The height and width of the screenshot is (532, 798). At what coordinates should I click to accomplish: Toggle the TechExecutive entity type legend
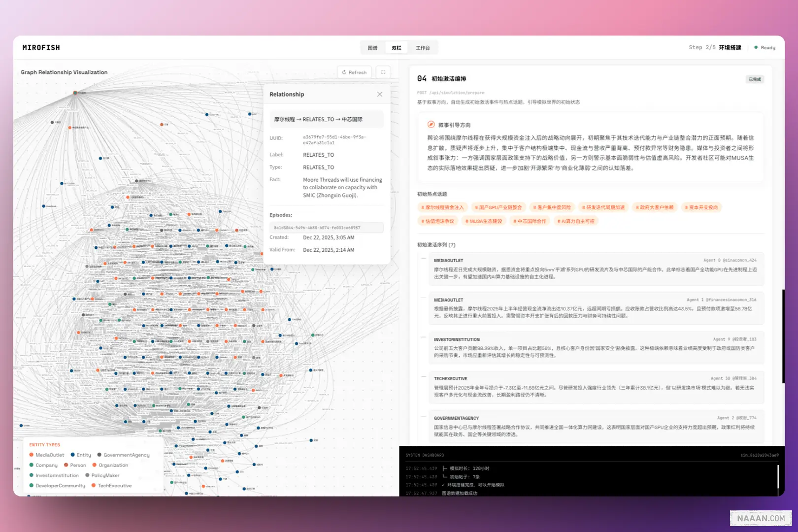[x=112, y=486]
